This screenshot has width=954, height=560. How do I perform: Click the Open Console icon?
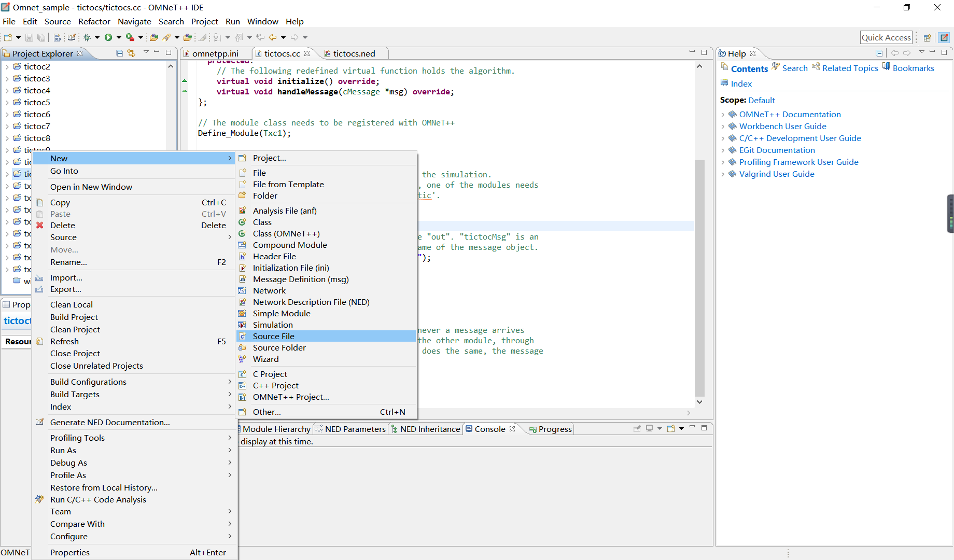click(671, 428)
